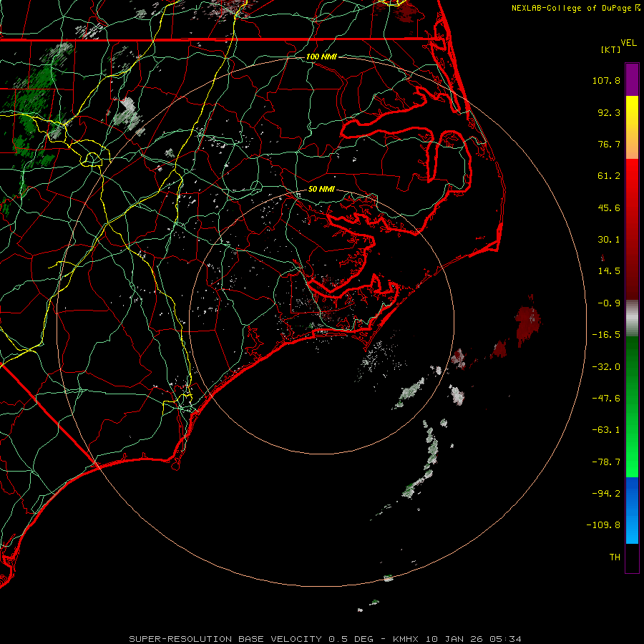The width and height of the screenshot is (644, 644).
Task: Click the yellow segment of the velocity color bar
Action: click(632, 109)
